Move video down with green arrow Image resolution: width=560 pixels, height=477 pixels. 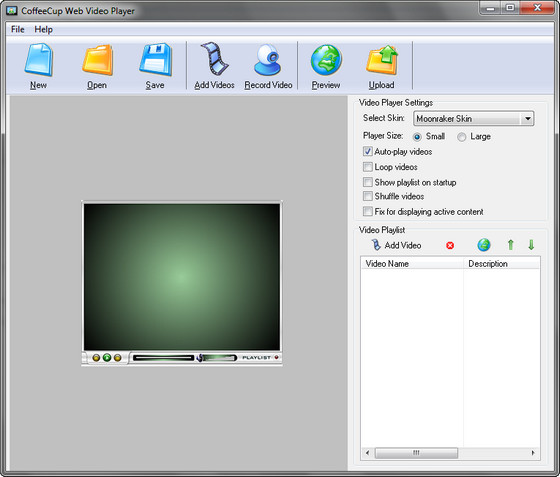pos(531,245)
